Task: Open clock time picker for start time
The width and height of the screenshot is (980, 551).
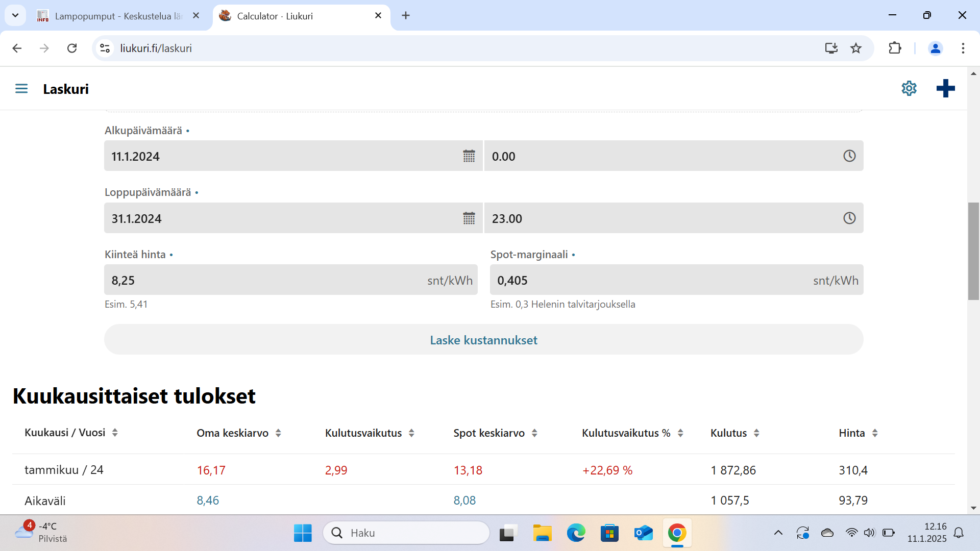Action: pyautogui.click(x=849, y=156)
